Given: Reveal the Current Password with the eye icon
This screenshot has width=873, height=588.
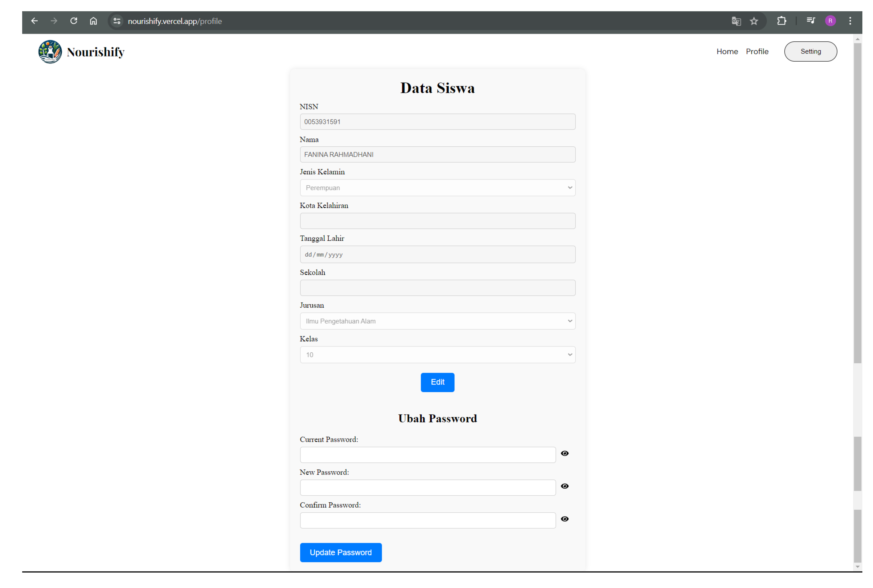Looking at the screenshot, I should [565, 453].
